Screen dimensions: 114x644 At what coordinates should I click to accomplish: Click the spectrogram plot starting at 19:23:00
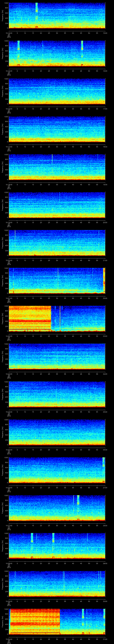57,357
